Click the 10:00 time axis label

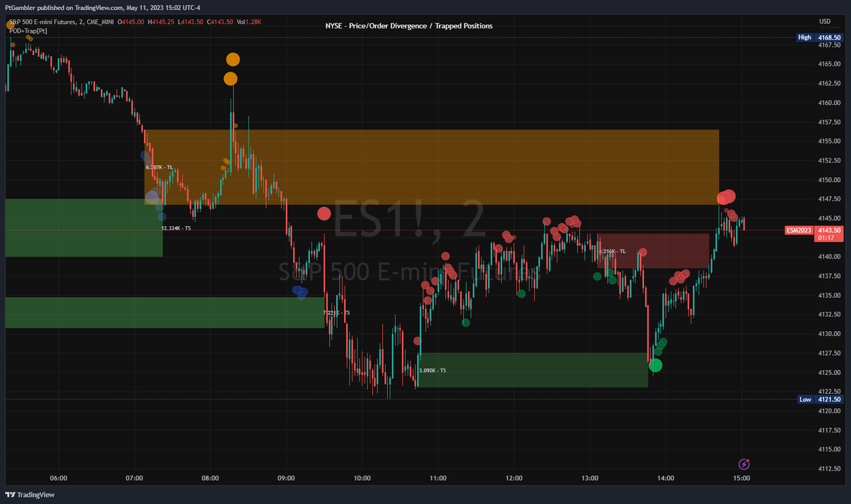(362, 478)
